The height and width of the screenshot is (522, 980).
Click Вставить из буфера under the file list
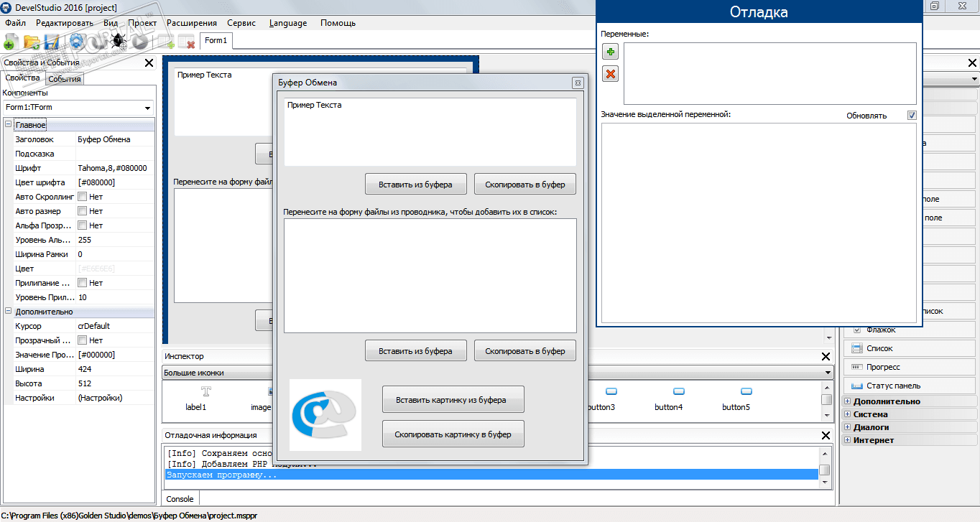[416, 350]
